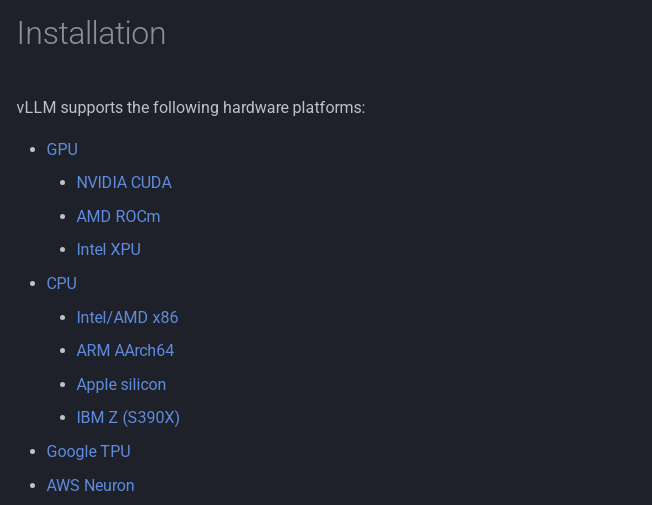Click the AWS Neuron link
652x505 pixels.
click(x=90, y=485)
